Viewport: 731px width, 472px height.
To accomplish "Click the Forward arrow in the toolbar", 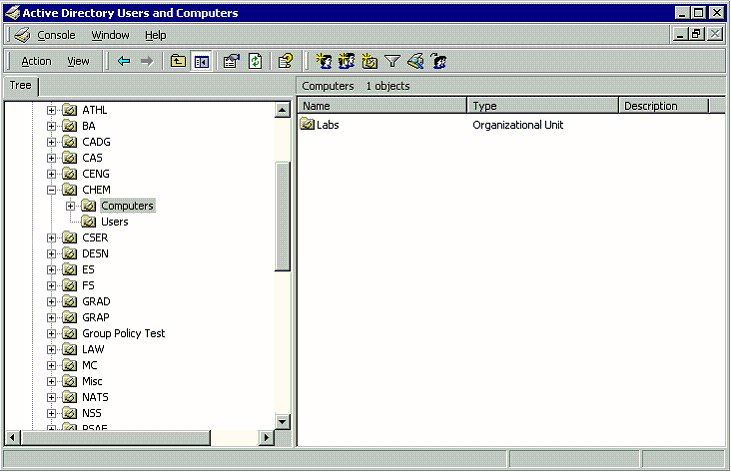I will [147, 61].
